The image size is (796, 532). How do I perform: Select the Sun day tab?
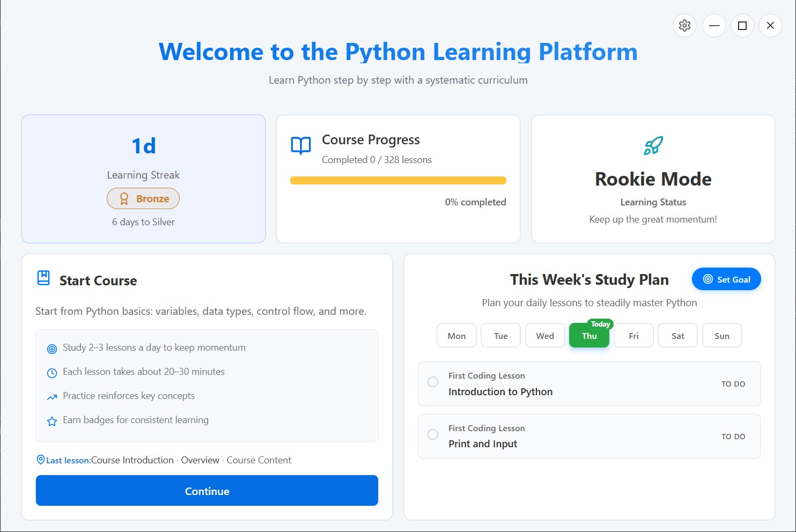coord(721,336)
